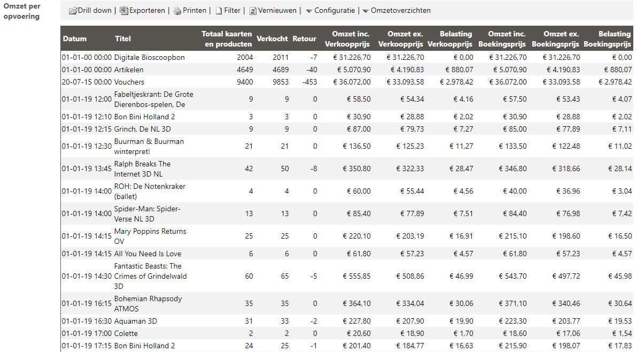Click Retour value -453 in Vouchers row

[309, 82]
